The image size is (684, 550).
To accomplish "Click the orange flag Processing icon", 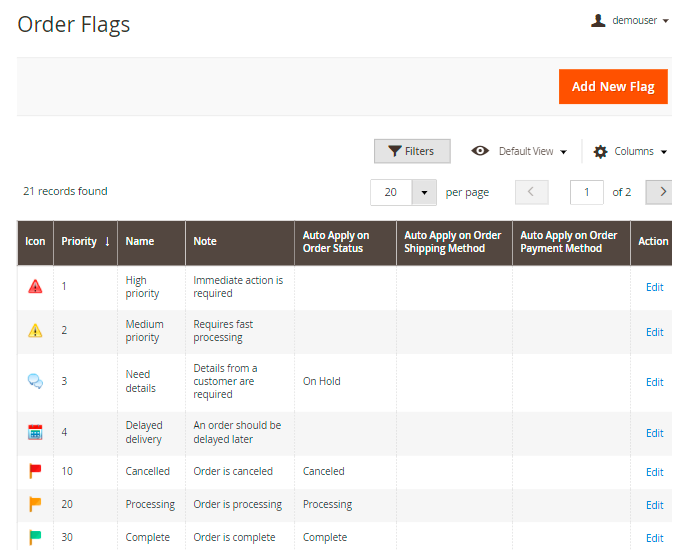I will tap(35, 504).
